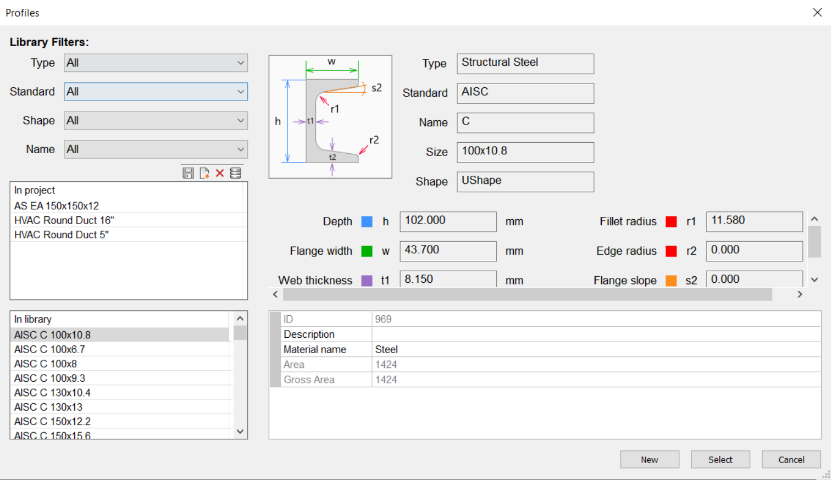The width and height of the screenshot is (831, 480).
Task: Click the Edge radius r2 value field
Action: click(x=754, y=251)
